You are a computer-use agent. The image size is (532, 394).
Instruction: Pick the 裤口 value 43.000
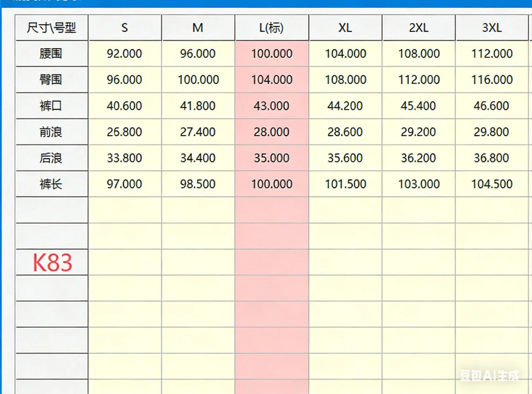272,106
